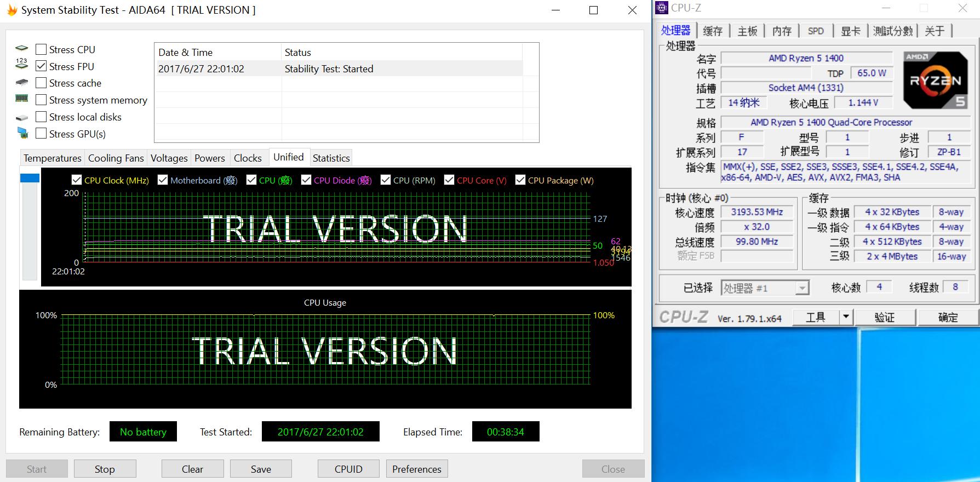The height and width of the screenshot is (482, 980).
Task: Click the core speed value 3193.53 MHz
Action: click(x=757, y=212)
